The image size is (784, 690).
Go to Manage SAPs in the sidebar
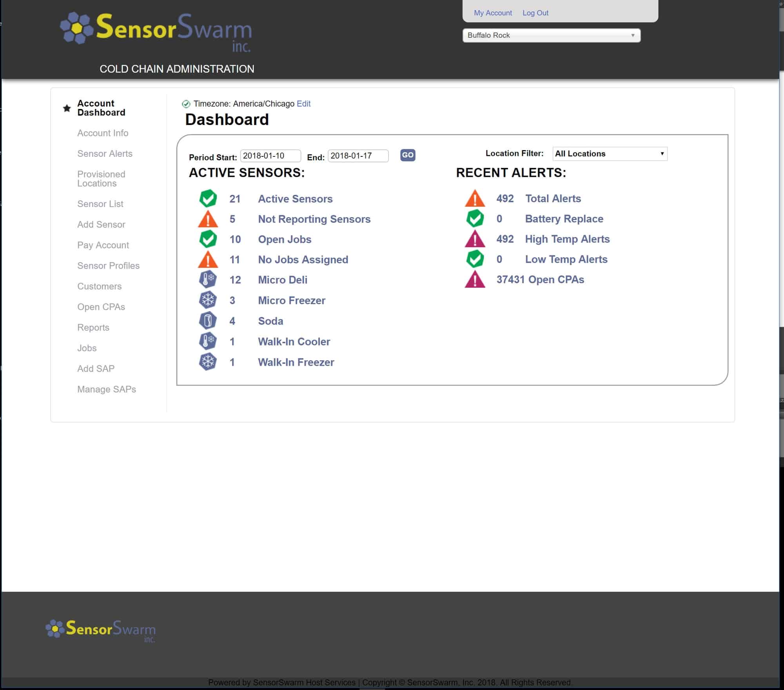[107, 389]
